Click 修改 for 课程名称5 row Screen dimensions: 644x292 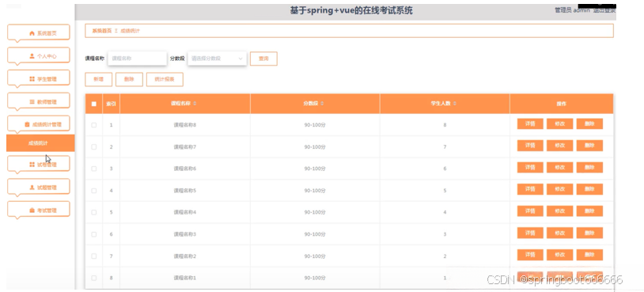[560, 189]
